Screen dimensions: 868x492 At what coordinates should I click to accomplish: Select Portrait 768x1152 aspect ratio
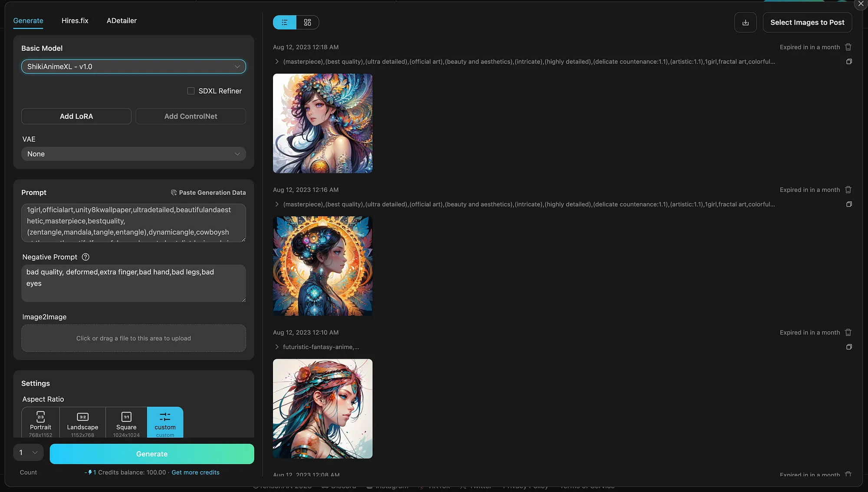tap(40, 423)
